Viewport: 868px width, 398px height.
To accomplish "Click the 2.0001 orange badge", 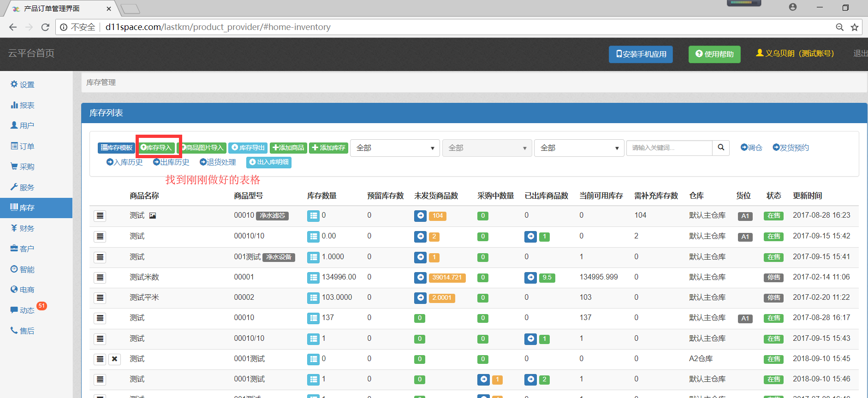I will [442, 298].
